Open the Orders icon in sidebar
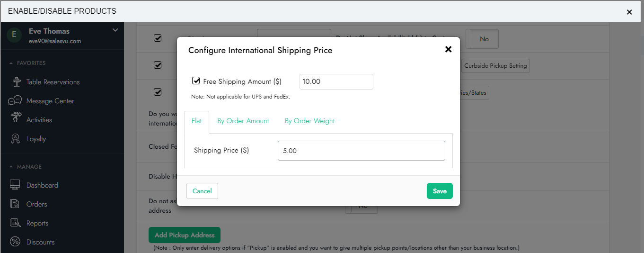The height and width of the screenshot is (253, 644). [15, 204]
